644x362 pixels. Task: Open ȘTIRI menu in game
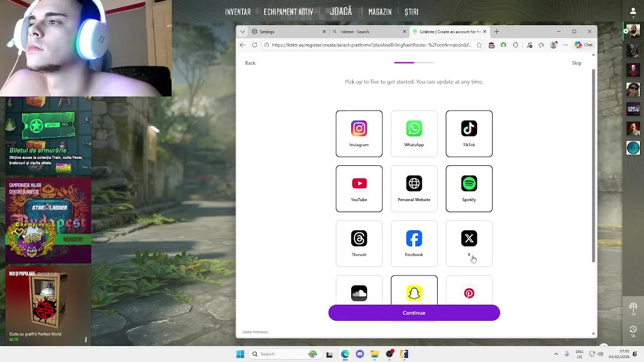click(x=412, y=12)
